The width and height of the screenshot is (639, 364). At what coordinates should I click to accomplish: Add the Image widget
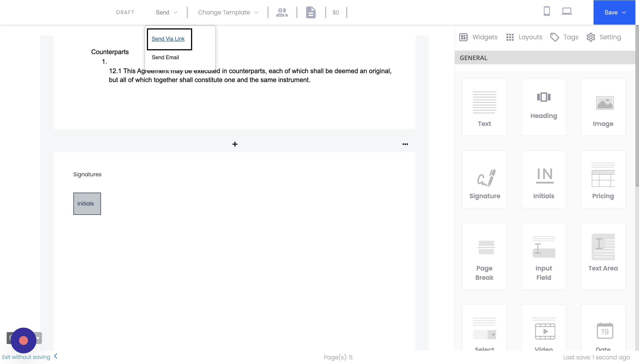(603, 107)
